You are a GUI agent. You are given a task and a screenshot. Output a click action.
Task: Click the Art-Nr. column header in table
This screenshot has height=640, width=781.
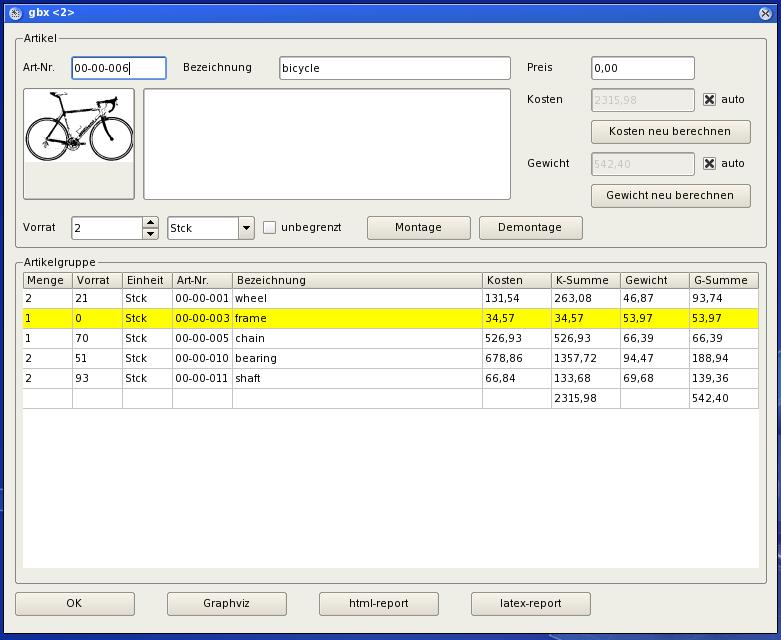[202, 280]
